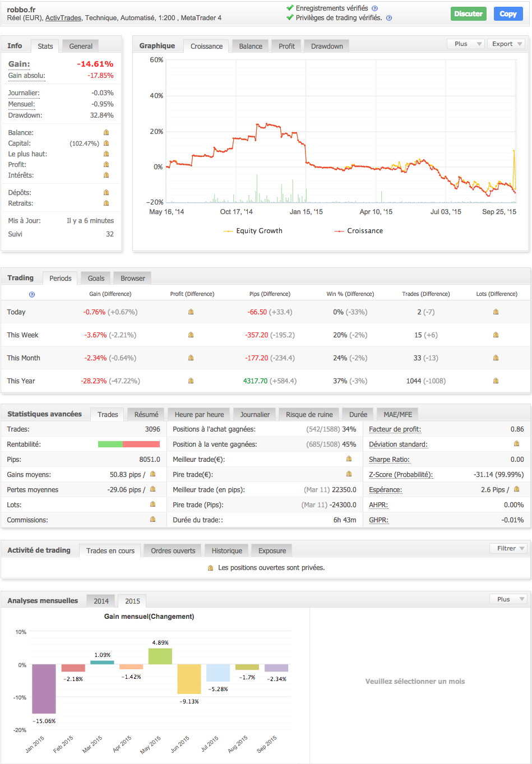
Task: Click help icon beside Privilèges de trading vérifiés
Action: point(389,18)
